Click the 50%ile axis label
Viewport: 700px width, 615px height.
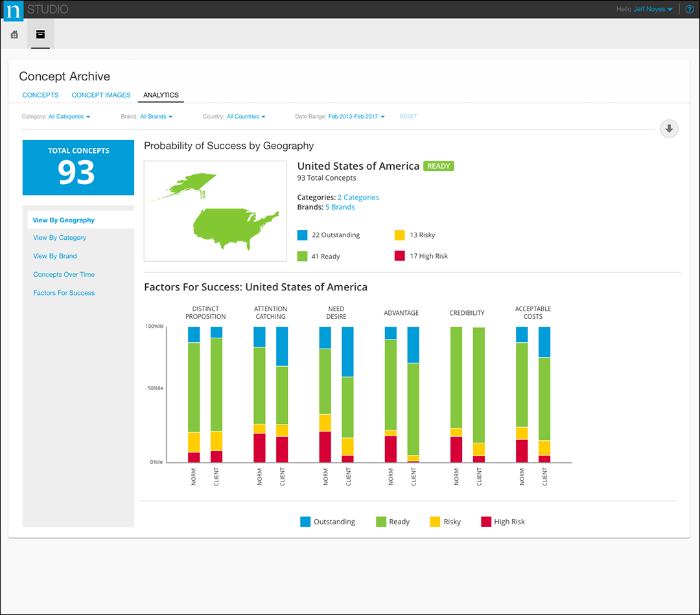pyautogui.click(x=156, y=388)
